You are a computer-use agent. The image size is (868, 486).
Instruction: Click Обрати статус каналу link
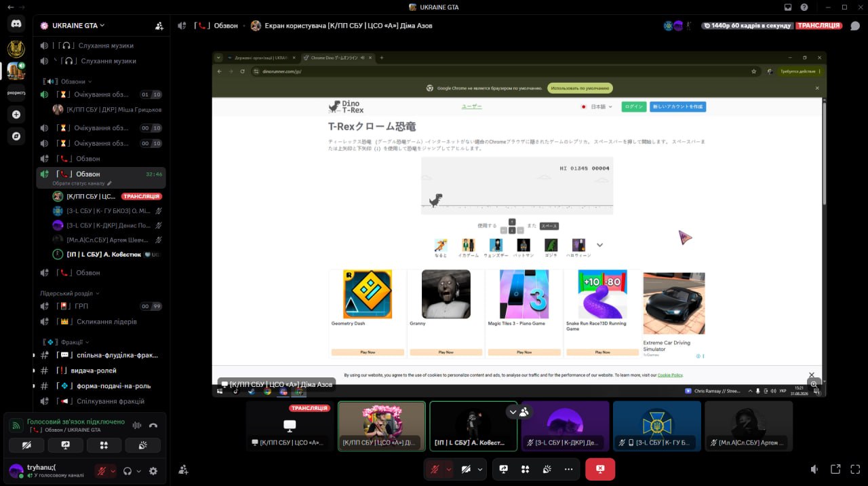click(x=81, y=183)
